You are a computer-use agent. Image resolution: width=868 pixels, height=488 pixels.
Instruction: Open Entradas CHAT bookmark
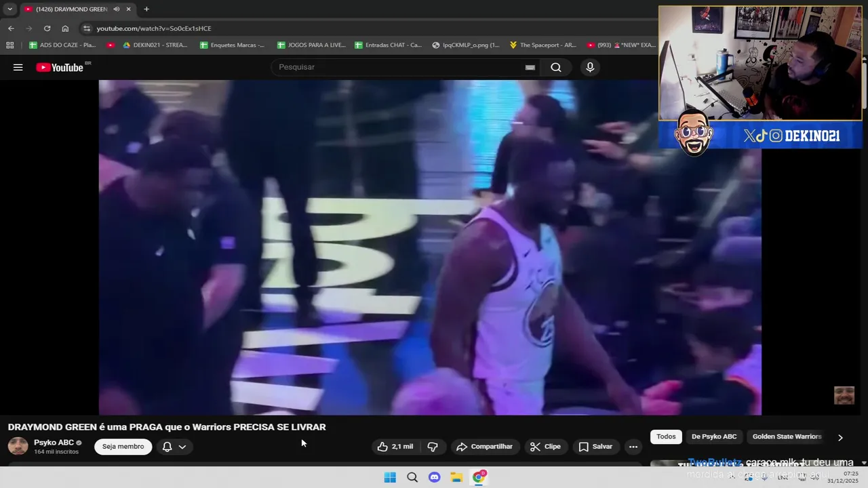[x=388, y=45]
